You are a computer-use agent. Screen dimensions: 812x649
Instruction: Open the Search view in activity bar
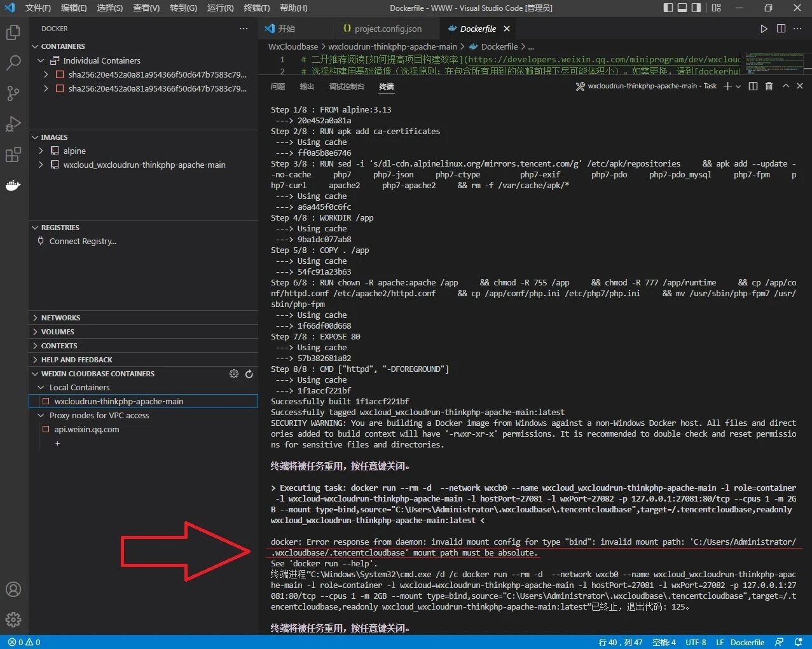pos(13,62)
